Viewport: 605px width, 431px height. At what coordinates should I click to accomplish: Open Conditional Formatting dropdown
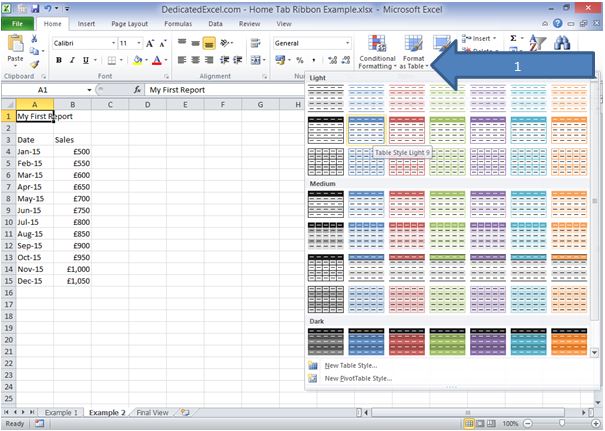tap(377, 52)
